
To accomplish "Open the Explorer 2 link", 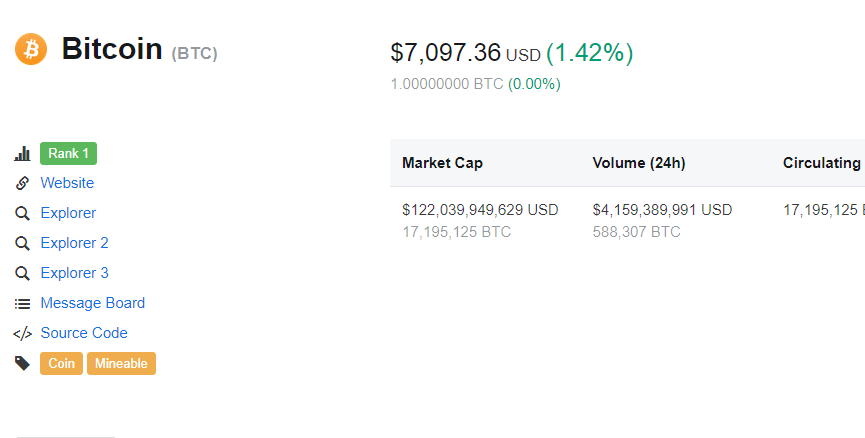I will click(x=74, y=243).
